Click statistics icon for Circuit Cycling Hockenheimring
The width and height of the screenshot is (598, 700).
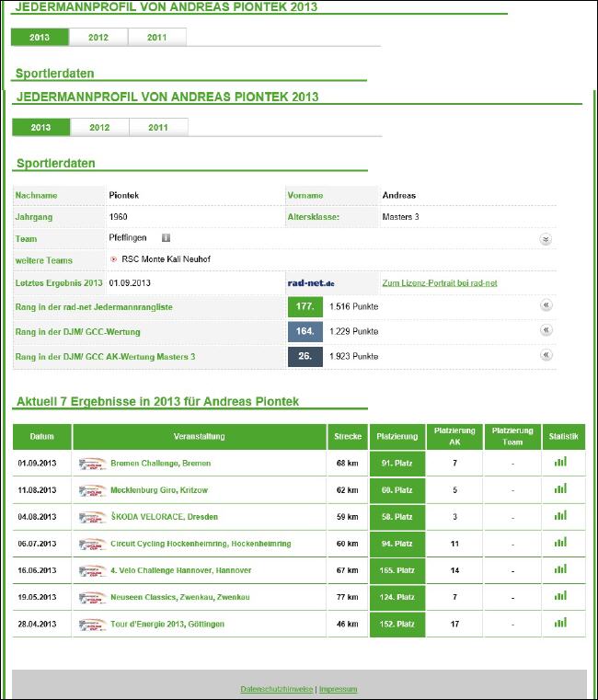click(x=560, y=543)
